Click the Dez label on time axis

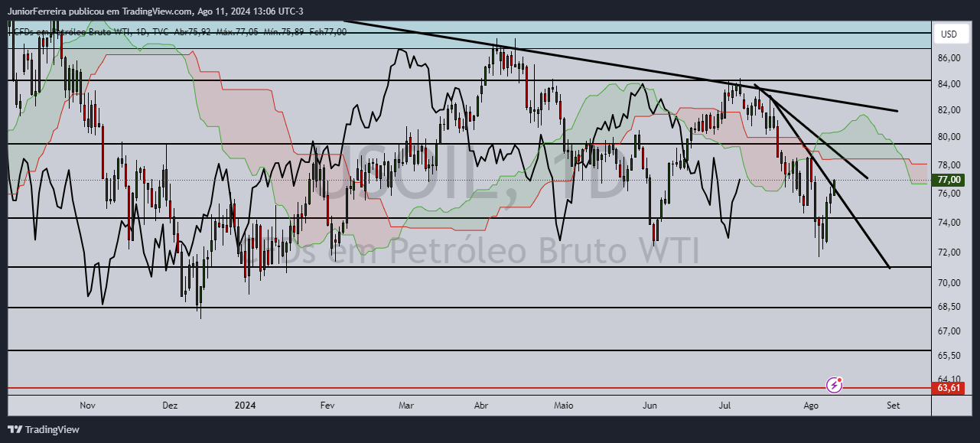pos(170,406)
